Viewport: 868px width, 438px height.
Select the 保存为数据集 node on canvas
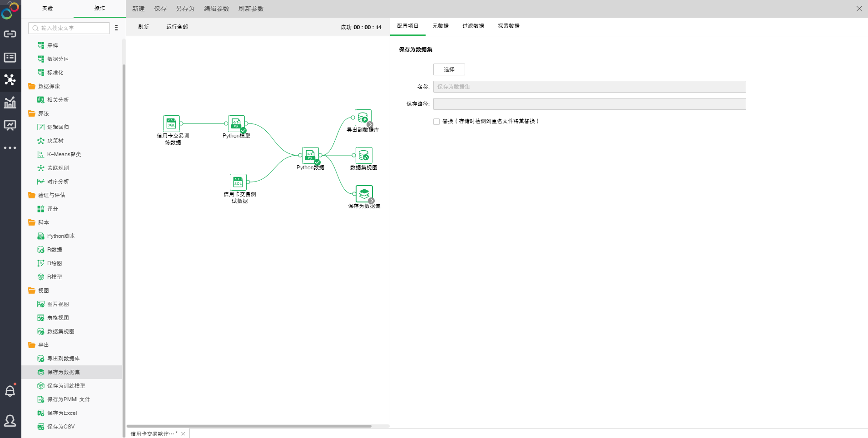tap(364, 194)
